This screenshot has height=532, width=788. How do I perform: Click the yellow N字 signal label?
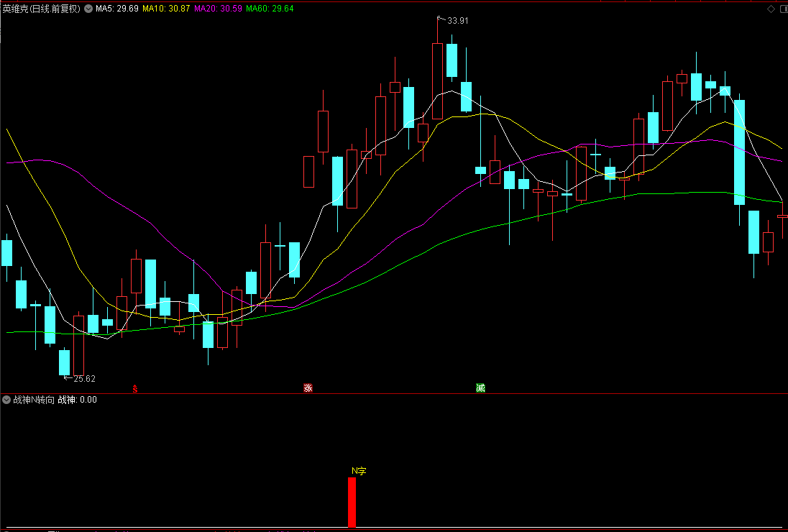pos(359,471)
